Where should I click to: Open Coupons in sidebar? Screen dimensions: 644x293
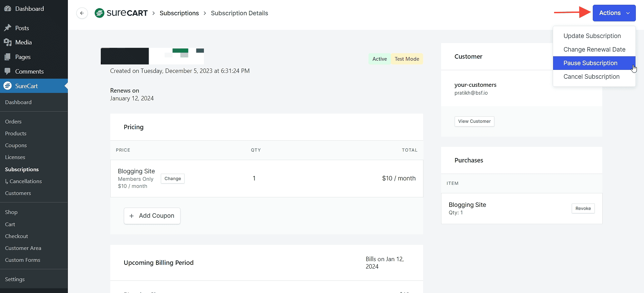coord(16,145)
